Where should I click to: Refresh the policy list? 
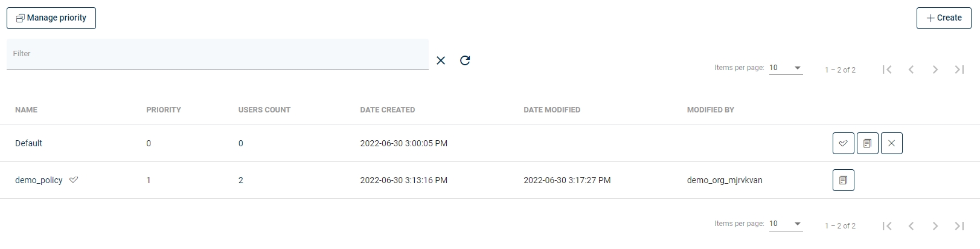pos(465,60)
